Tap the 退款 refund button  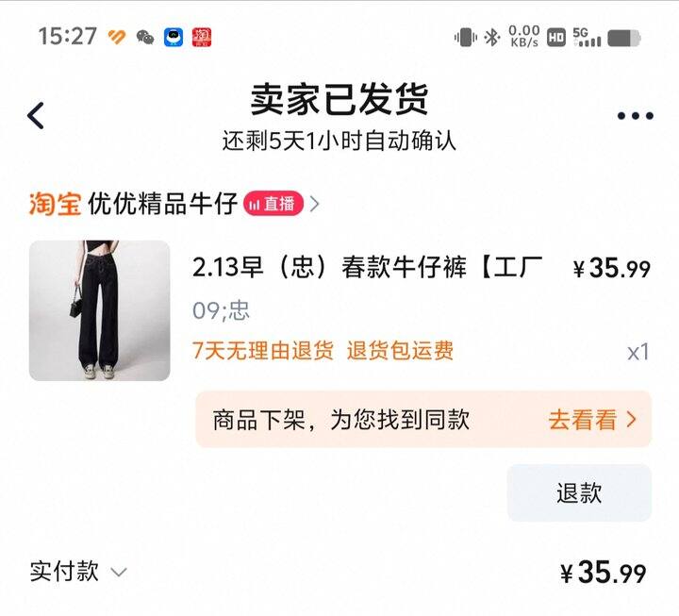(x=579, y=493)
